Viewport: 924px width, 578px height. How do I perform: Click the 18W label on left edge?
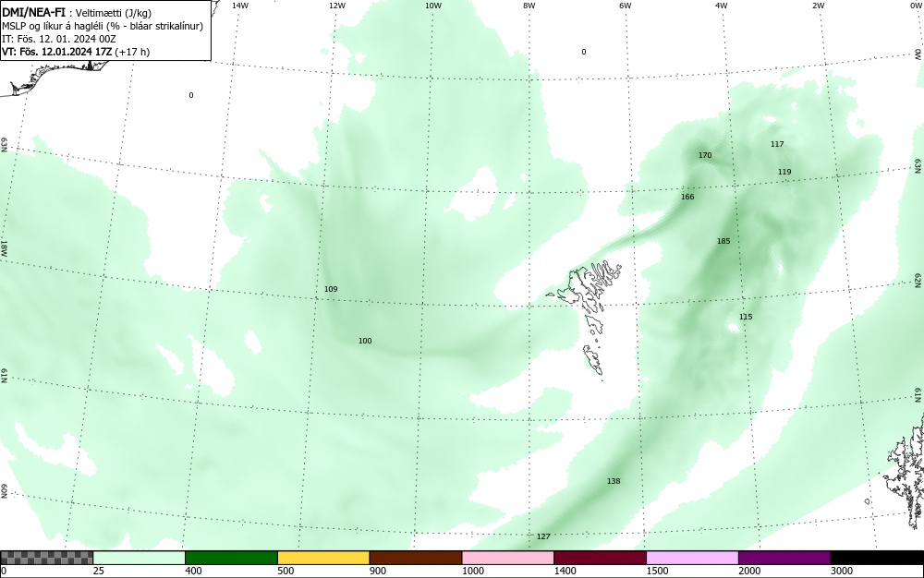click(4, 247)
